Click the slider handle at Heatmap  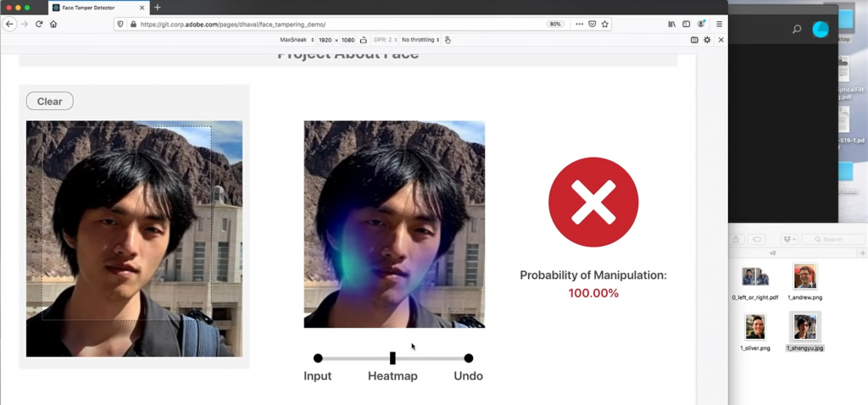tap(392, 358)
